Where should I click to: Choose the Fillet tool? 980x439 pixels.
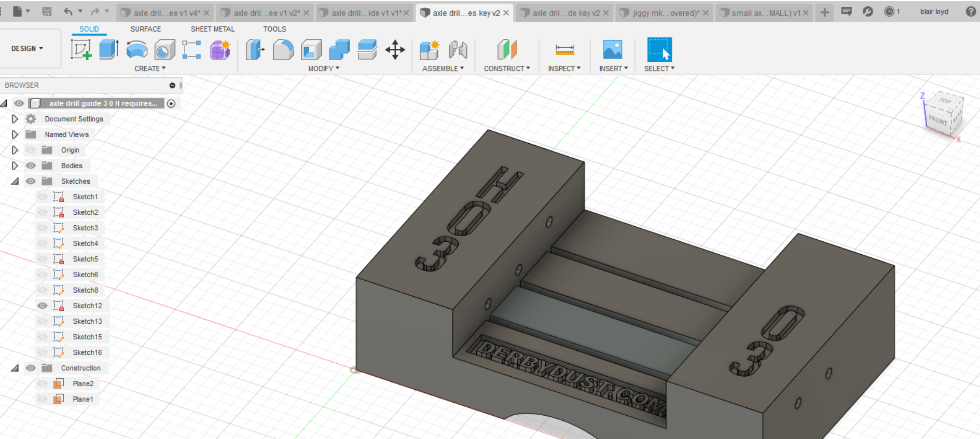283,50
